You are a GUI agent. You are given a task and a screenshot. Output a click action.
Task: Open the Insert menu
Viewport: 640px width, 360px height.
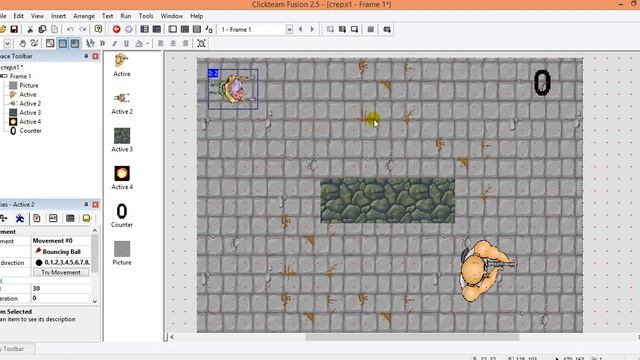(58, 16)
